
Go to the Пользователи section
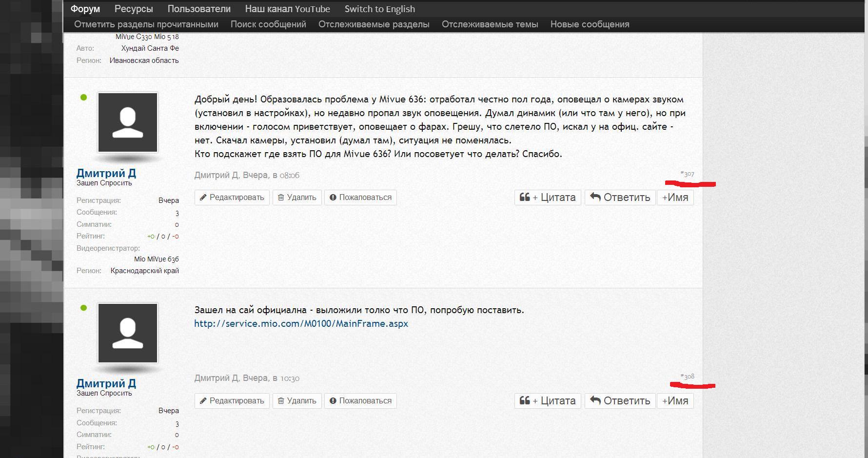199,9
